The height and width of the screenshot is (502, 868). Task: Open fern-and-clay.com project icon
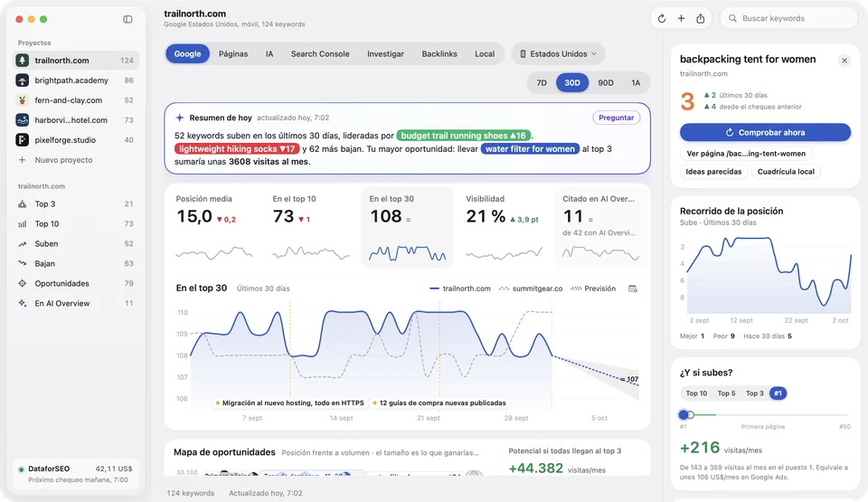click(22, 100)
